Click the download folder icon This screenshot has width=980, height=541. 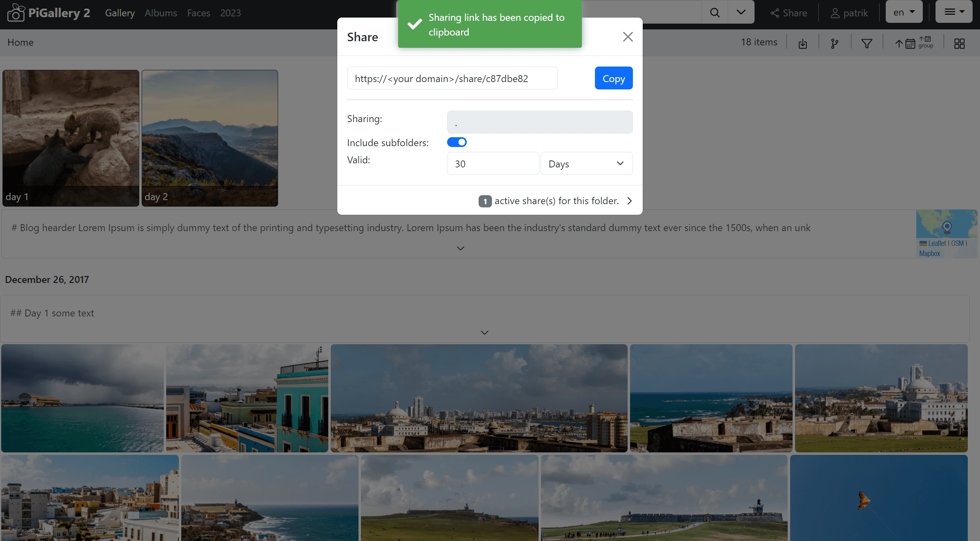pos(803,43)
